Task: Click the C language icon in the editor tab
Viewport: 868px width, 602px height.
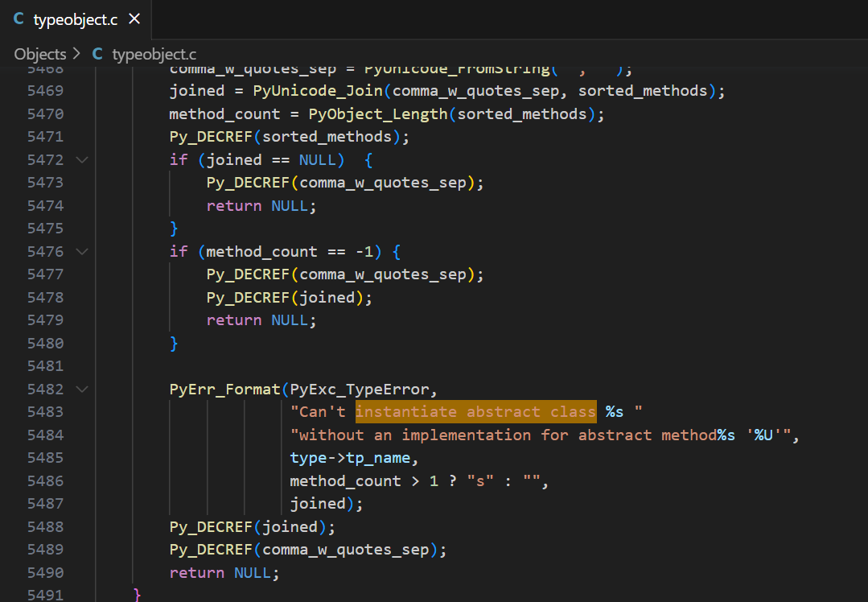Action: pyautogui.click(x=18, y=19)
